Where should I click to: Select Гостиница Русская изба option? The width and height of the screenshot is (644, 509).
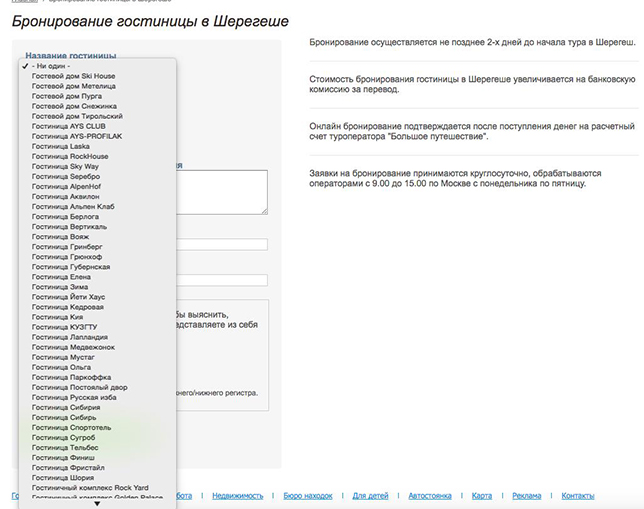97,398
